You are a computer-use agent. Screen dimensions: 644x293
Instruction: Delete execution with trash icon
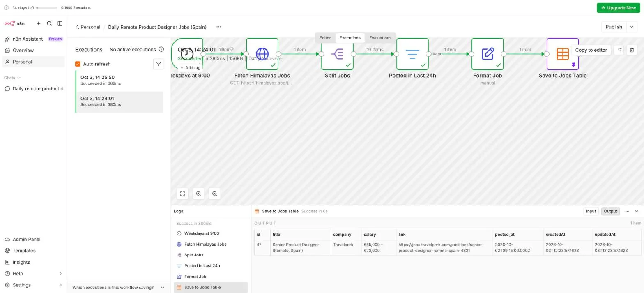[632, 50]
